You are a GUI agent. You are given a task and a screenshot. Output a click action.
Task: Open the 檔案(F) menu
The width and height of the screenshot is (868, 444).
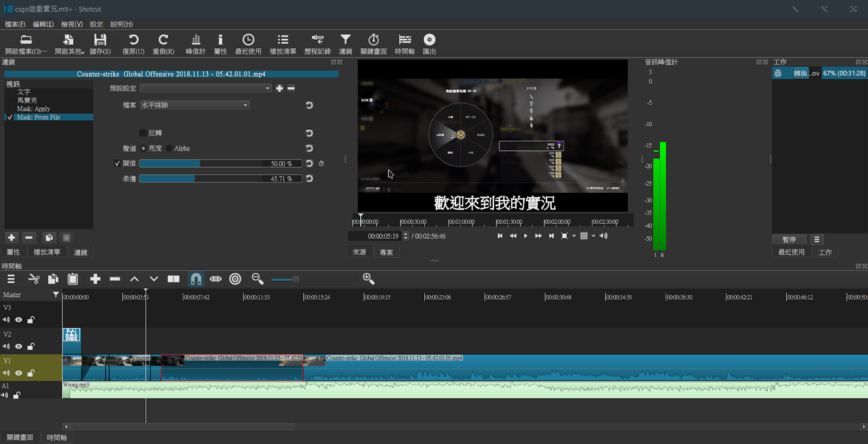pos(15,24)
